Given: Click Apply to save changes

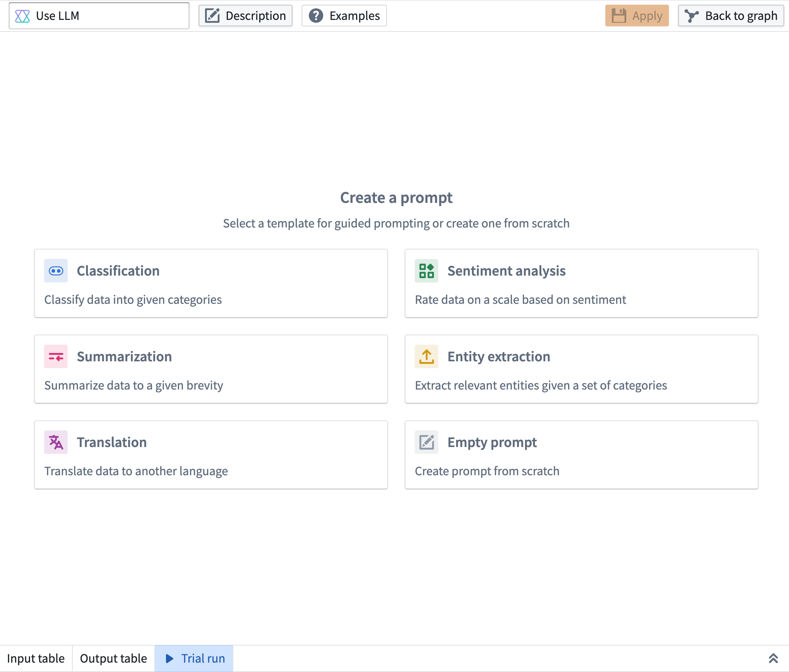Looking at the screenshot, I should point(637,15).
